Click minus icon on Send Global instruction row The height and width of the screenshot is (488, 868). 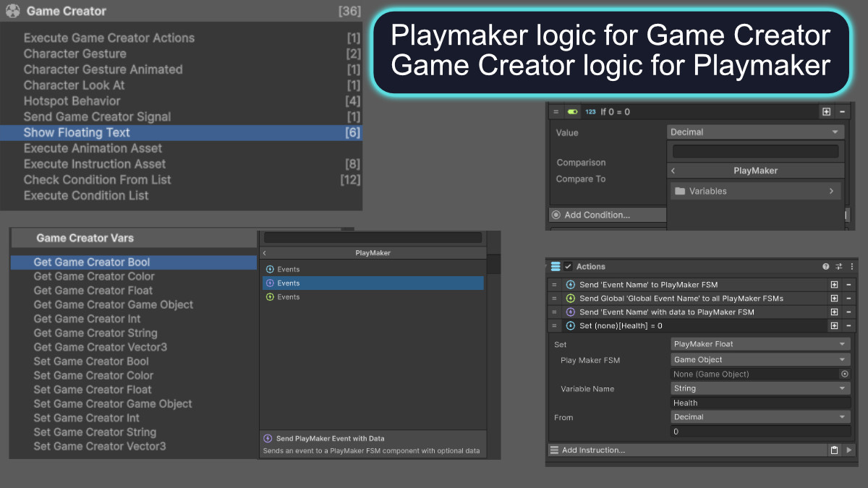pos(848,299)
